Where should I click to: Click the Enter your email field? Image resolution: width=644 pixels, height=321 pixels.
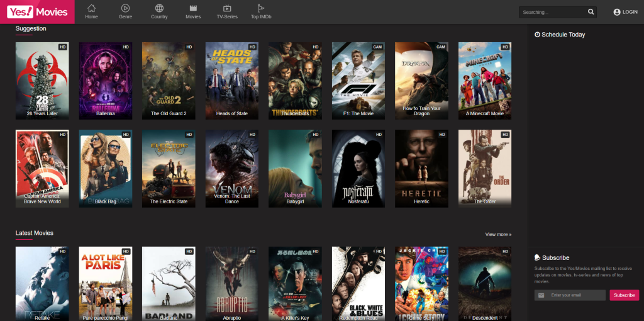click(x=570, y=295)
